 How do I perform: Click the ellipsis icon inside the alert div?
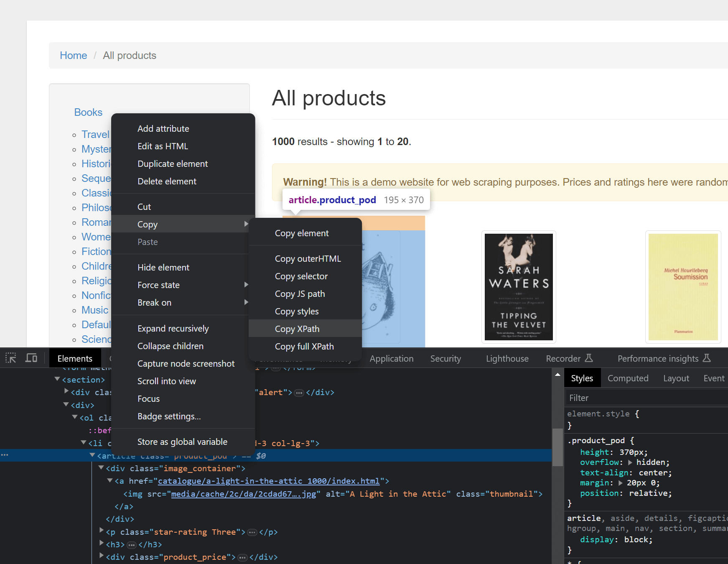(x=299, y=392)
